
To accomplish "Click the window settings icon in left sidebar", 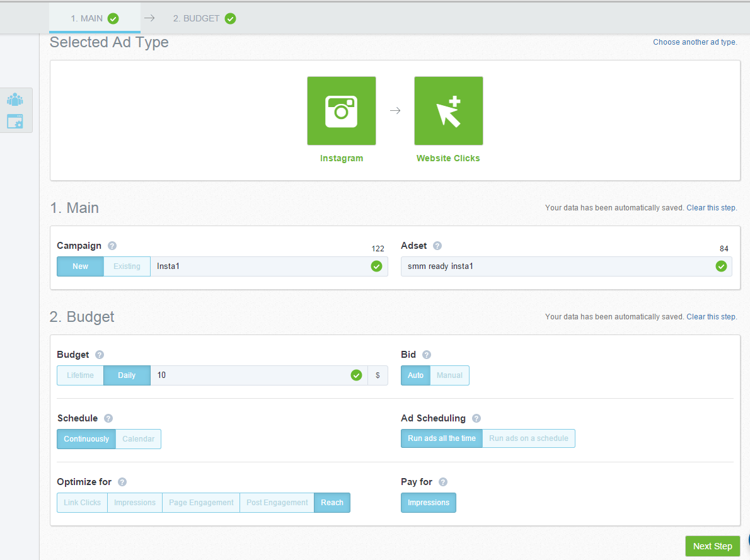I will tap(15, 122).
